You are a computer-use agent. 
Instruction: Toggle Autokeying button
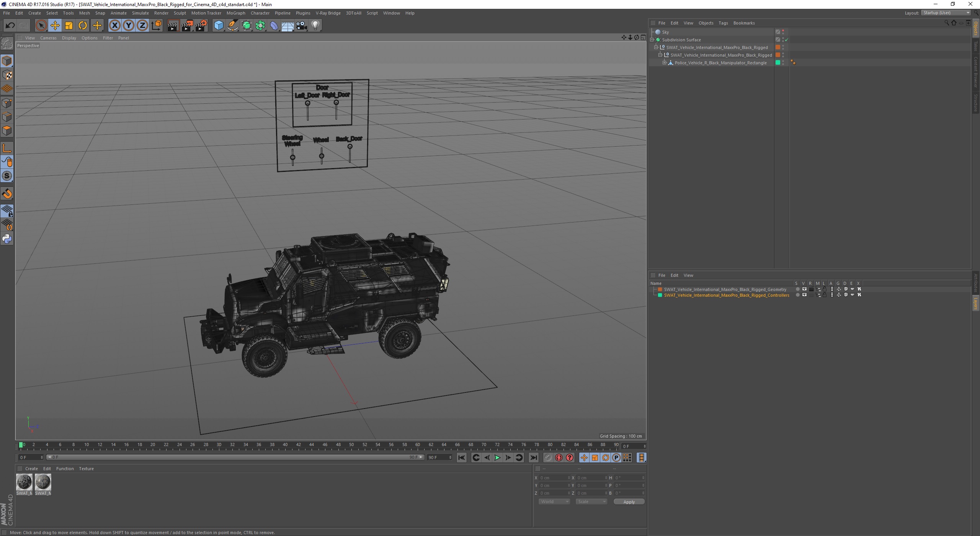[559, 458]
